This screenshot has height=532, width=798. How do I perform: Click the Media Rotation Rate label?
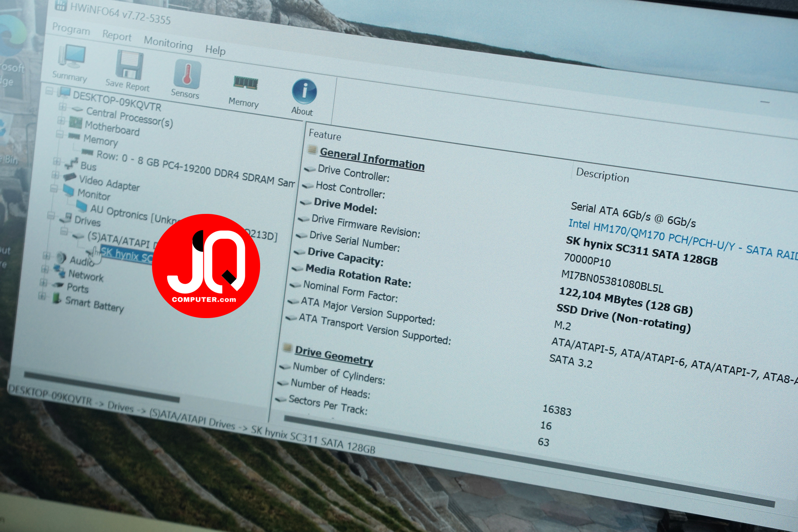coord(358,276)
